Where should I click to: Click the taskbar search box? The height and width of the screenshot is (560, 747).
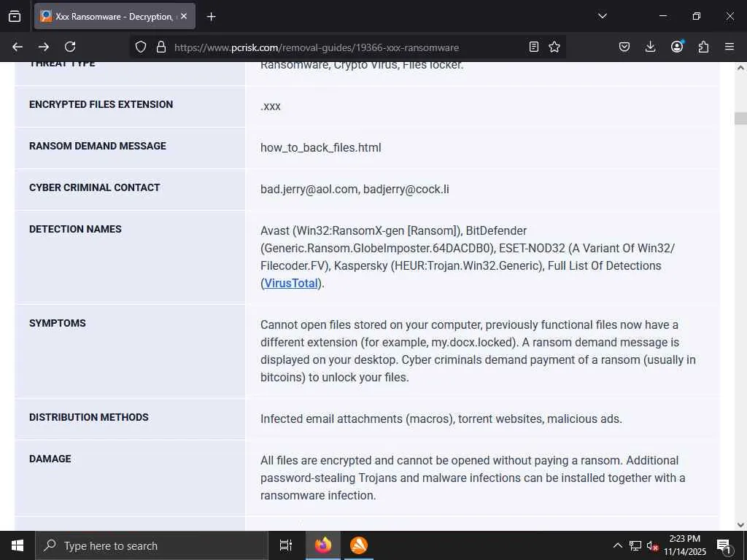click(152, 545)
